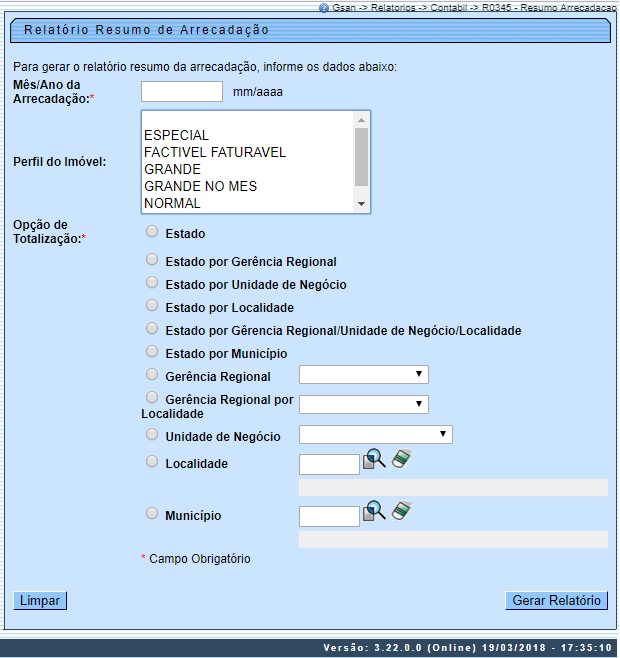The width and height of the screenshot is (620, 658).
Task: Click the Localidade code input field
Action: click(x=329, y=464)
